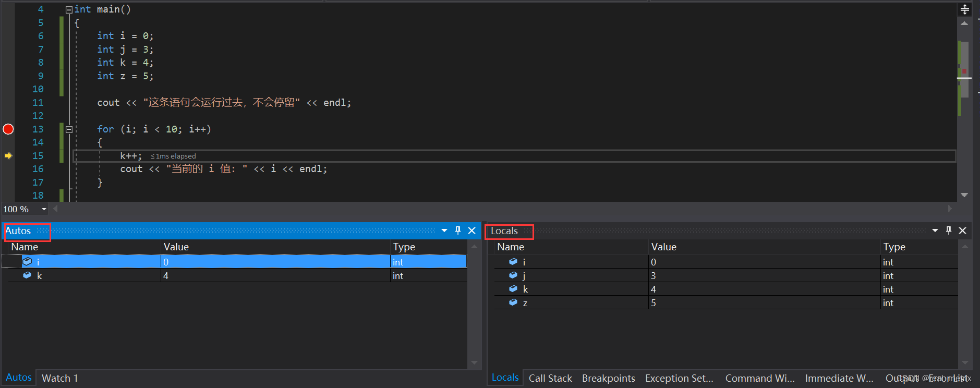
Task: Click the variable icon of z in Locals
Action: 513,302
